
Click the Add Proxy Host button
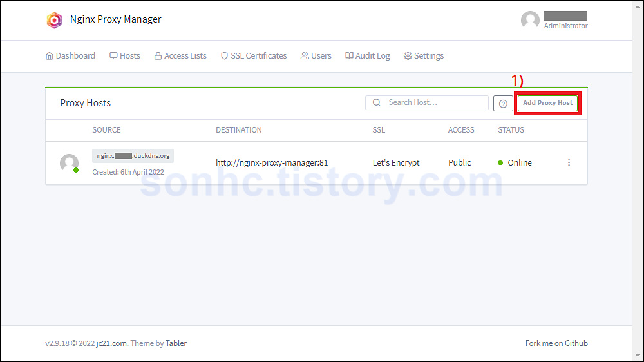(547, 103)
